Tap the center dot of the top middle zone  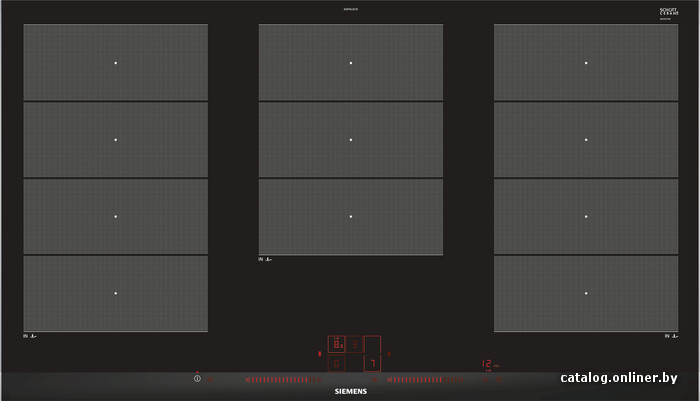[x=351, y=63]
